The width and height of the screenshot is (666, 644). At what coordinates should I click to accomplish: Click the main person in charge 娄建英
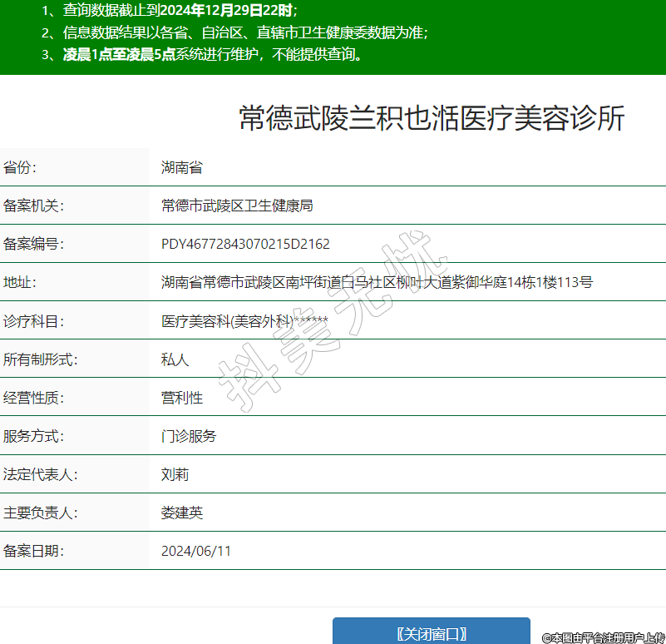pyautogui.click(x=181, y=513)
